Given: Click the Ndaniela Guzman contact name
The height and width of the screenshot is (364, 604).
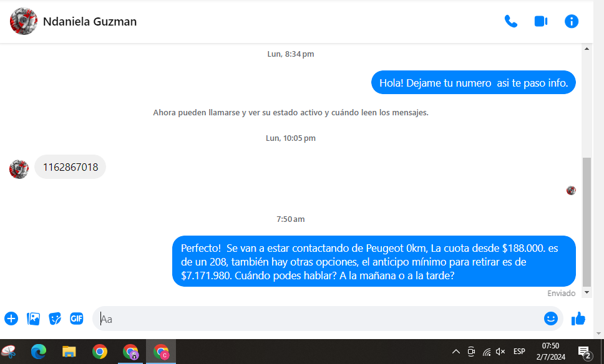Looking at the screenshot, I should click(90, 22).
